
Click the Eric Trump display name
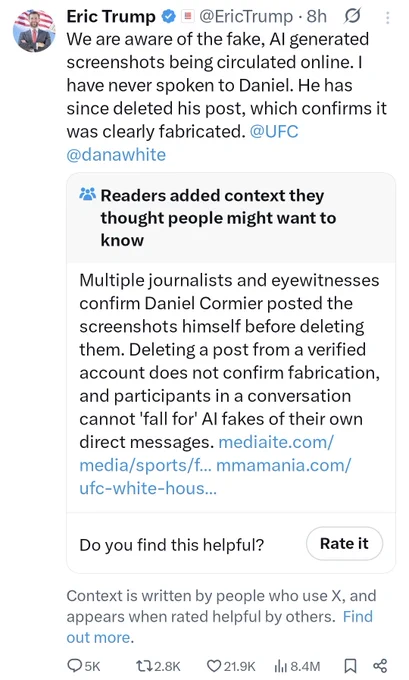(111, 16)
